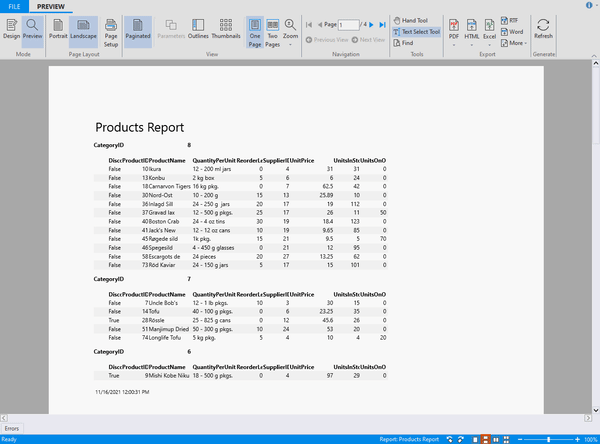Switch to Design mode
The width and height of the screenshot is (600, 444).
tap(12, 28)
